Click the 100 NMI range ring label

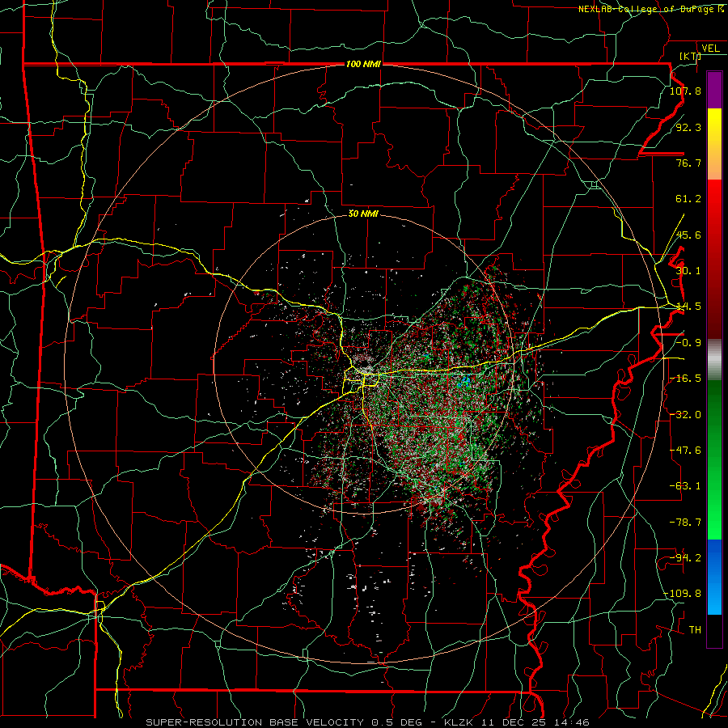point(363,64)
